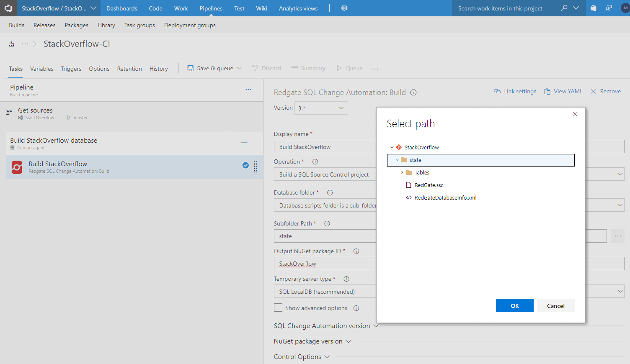Grab the task drag handle dots
The width and height of the screenshot is (630, 364).
pyautogui.click(x=256, y=167)
